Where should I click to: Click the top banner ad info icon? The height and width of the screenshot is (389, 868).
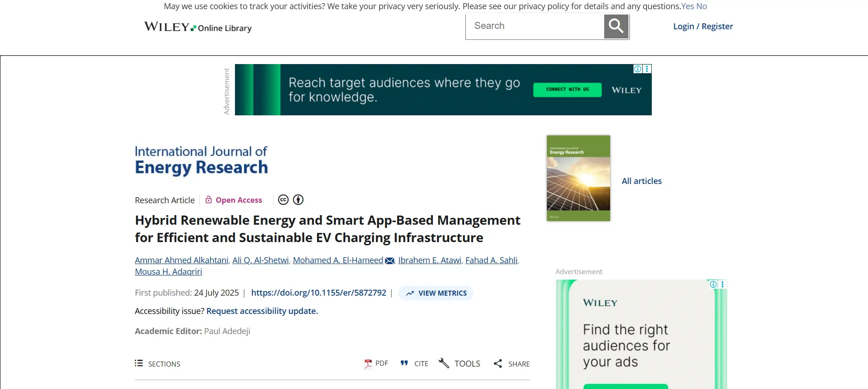[x=638, y=69]
